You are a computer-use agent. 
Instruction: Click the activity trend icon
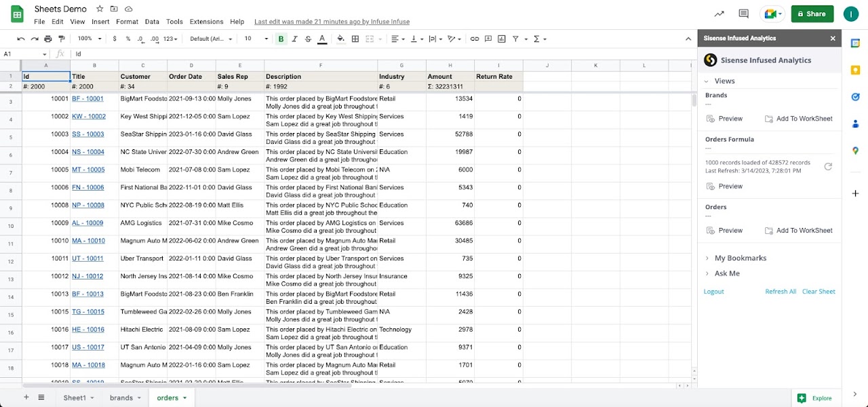(x=719, y=14)
